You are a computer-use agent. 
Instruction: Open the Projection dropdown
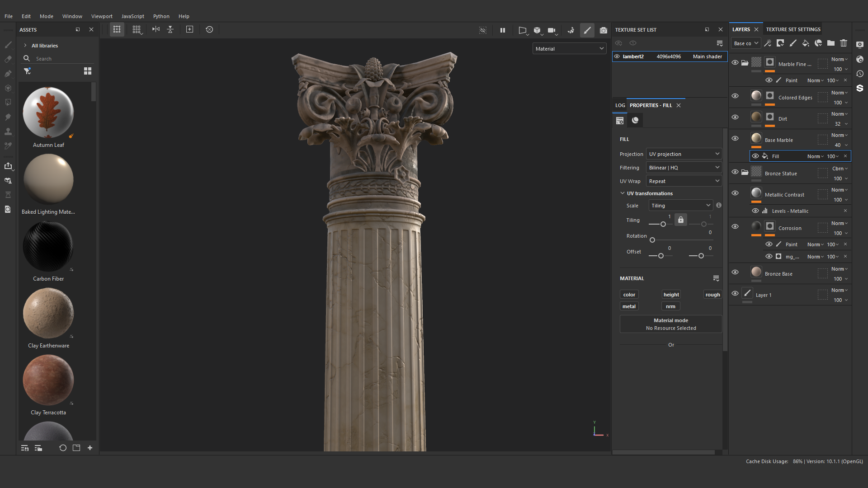684,154
